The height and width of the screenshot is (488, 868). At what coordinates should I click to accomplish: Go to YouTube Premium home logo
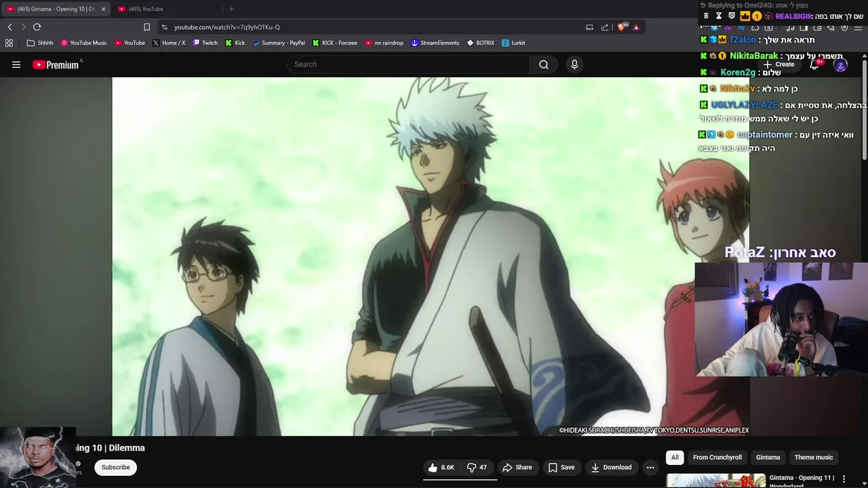coord(56,65)
